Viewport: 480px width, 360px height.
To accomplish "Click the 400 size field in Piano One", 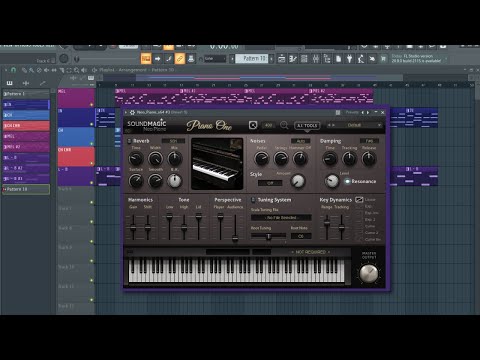I will pyautogui.click(x=269, y=125).
